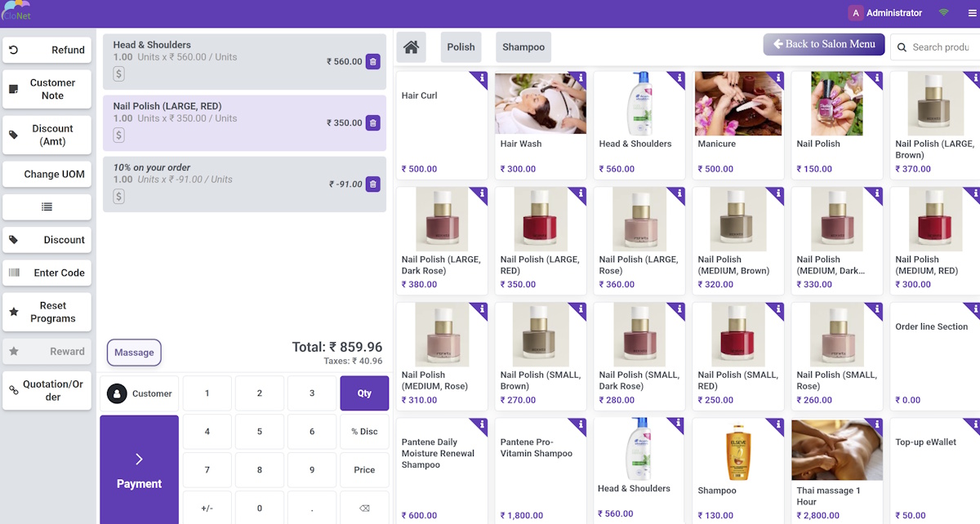Viewport: 980px width, 524px height.
Task: Click the Refund button
Action: coord(47,50)
